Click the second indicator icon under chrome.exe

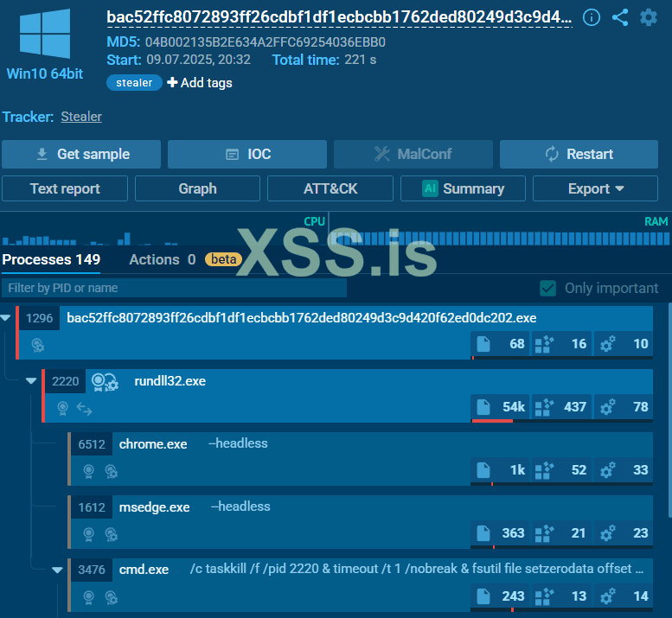[x=112, y=472]
